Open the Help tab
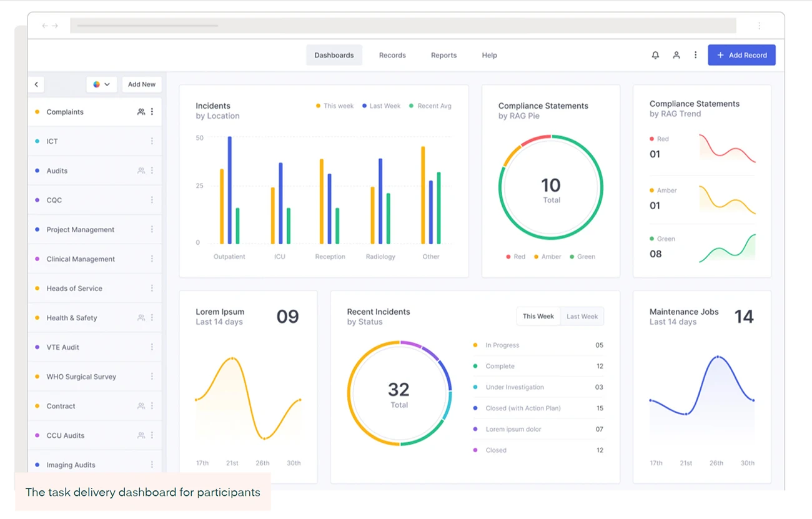This screenshot has height=519, width=812. coord(489,55)
